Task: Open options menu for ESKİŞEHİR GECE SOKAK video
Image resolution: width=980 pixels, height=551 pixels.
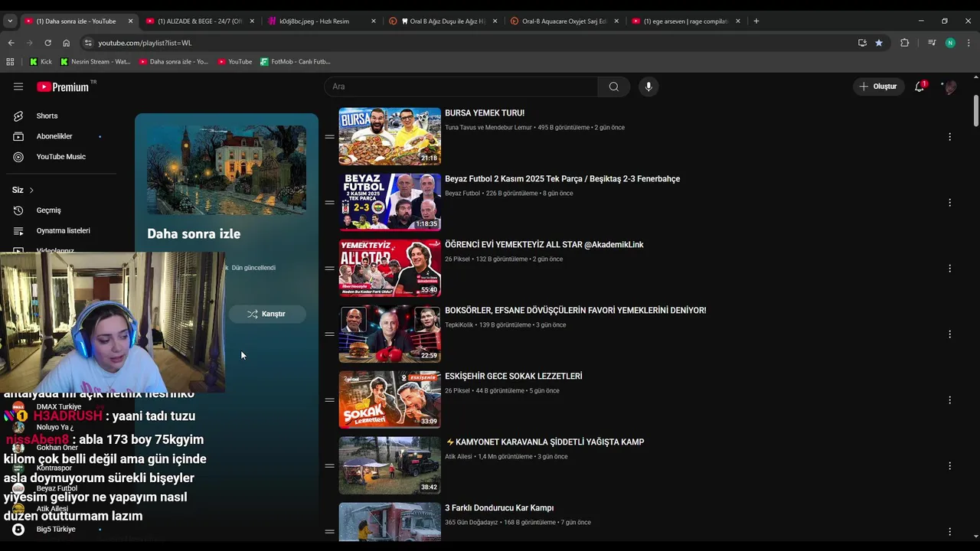Action: pos(949,400)
